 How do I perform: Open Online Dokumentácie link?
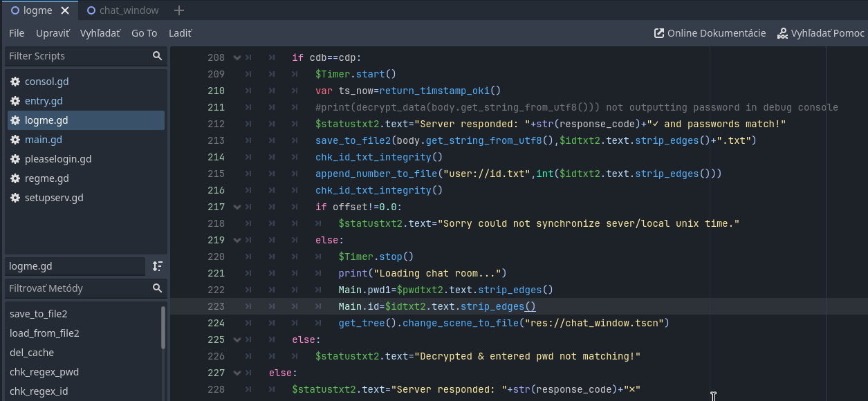tap(710, 33)
